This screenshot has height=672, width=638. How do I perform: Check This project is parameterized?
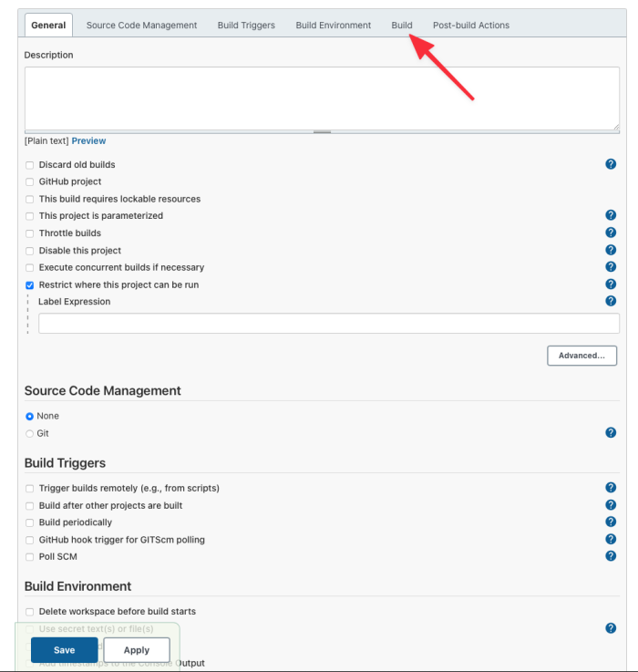tap(29, 216)
